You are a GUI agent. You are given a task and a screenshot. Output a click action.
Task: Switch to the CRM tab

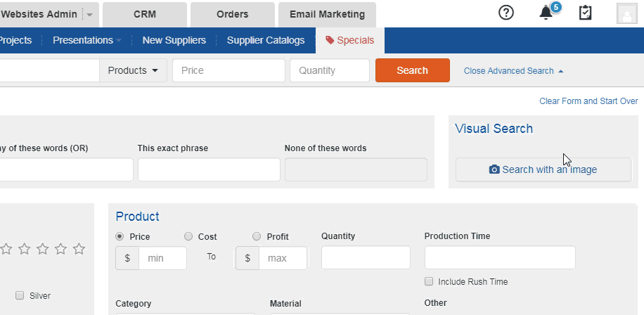[x=145, y=14]
